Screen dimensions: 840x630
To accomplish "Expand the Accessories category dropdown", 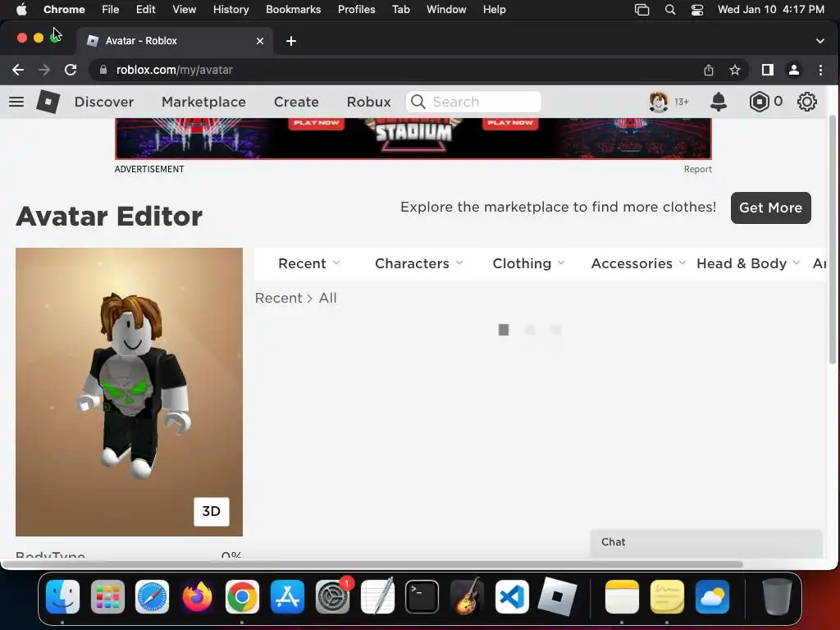I will pyautogui.click(x=638, y=263).
